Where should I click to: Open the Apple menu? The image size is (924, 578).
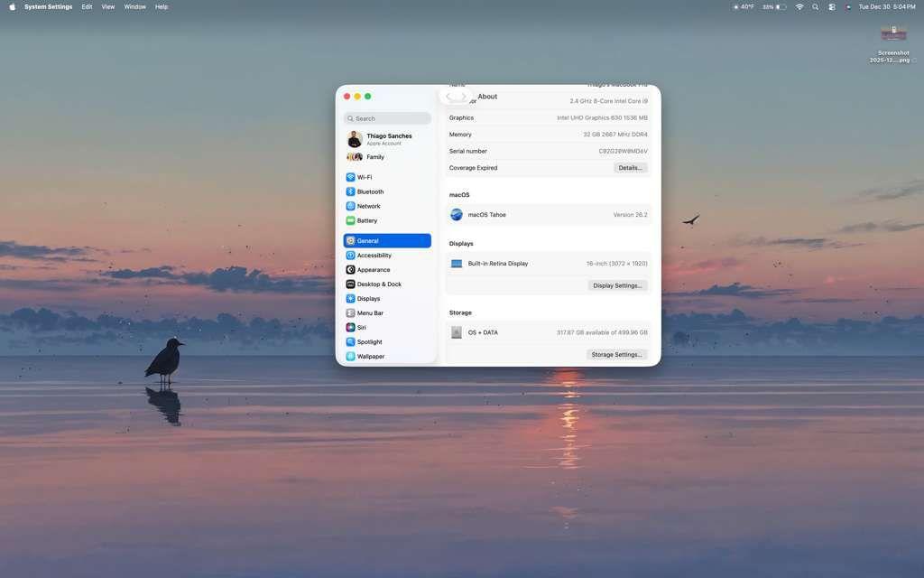[12, 6]
